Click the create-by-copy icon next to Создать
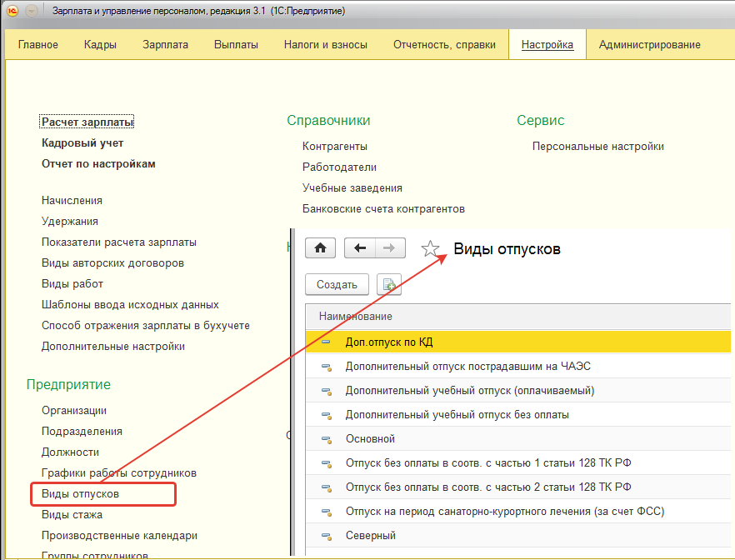The width and height of the screenshot is (735, 560). coord(388,284)
